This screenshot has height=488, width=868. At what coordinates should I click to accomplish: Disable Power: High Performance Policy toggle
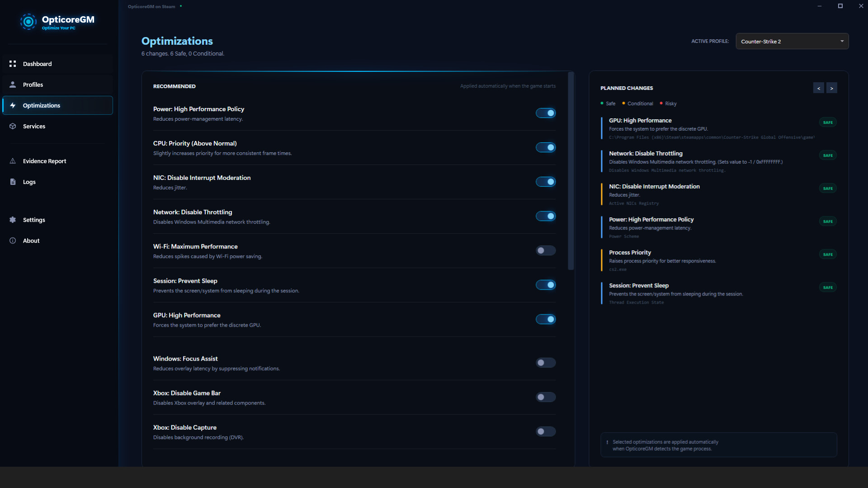point(545,113)
